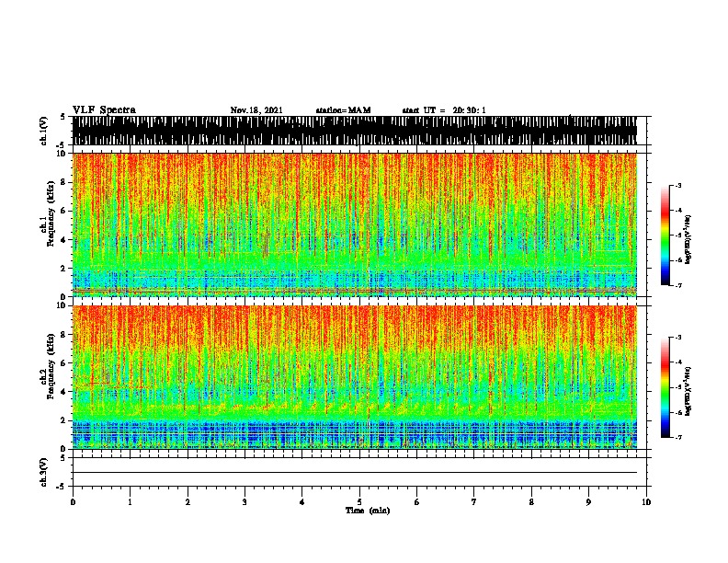The width and height of the screenshot is (728, 563).
Task: Click the "0" time axis tick label
Action: [x=73, y=502]
